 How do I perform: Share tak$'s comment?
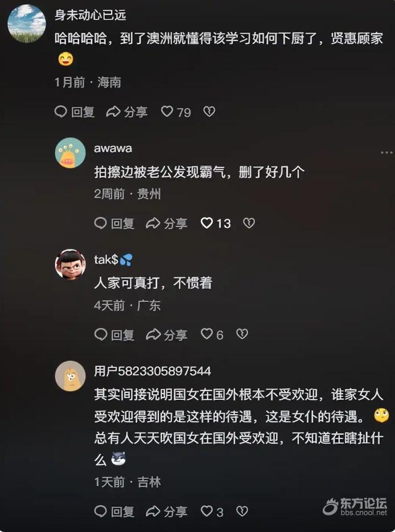click(166, 334)
